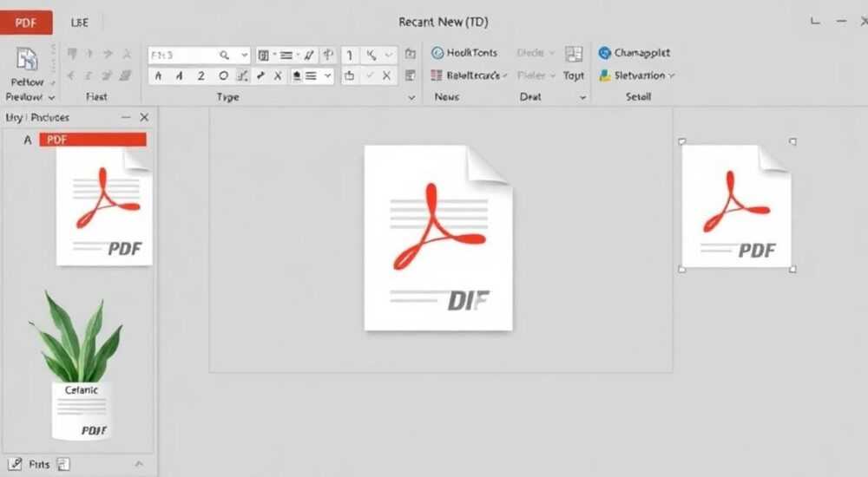
Task: Open the font box dropdown arrow
Action: click(244, 56)
